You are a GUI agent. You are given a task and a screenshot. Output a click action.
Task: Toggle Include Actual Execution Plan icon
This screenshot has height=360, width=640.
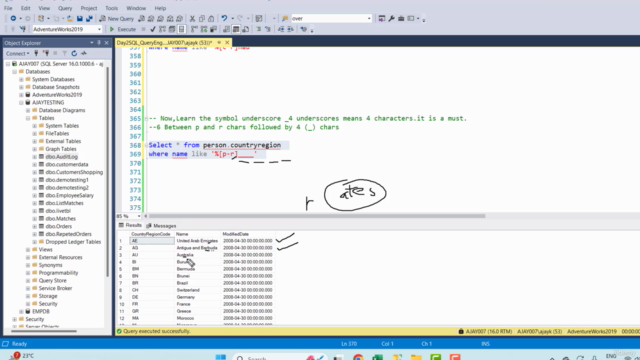coord(194,29)
